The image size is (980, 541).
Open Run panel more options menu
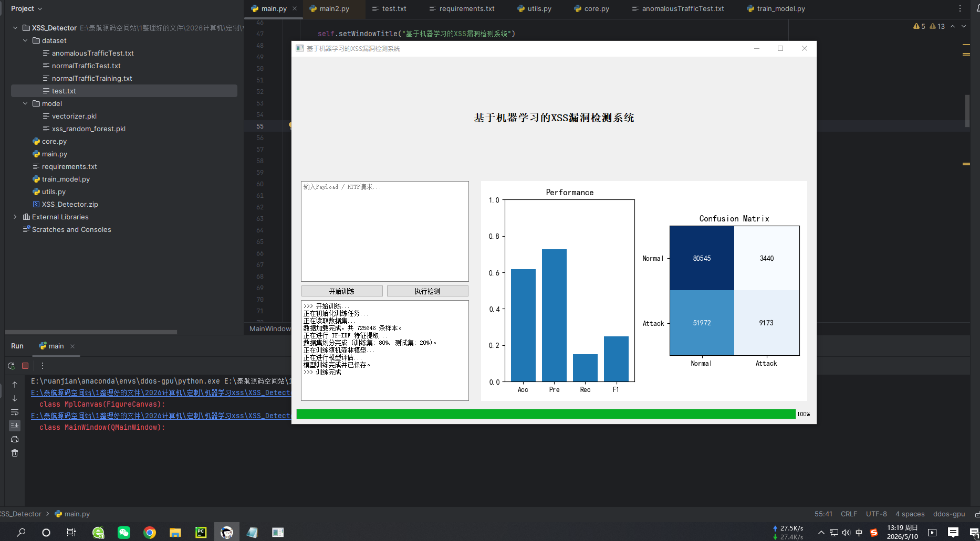click(x=43, y=366)
